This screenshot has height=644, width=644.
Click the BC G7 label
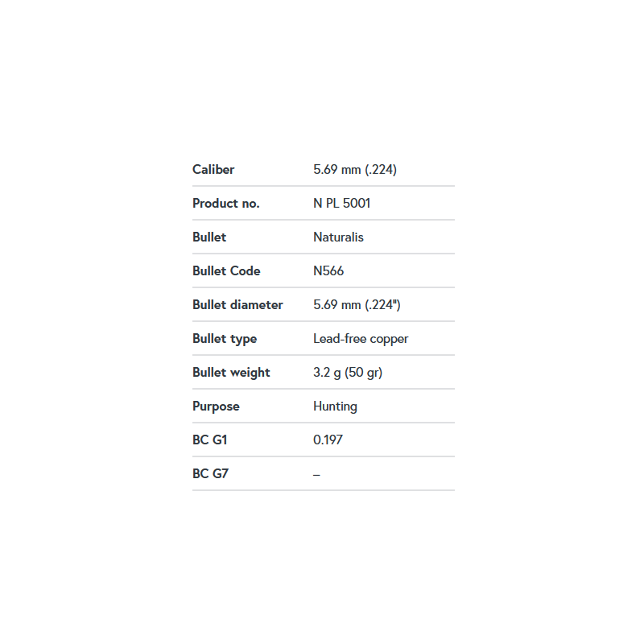pyautogui.click(x=210, y=473)
